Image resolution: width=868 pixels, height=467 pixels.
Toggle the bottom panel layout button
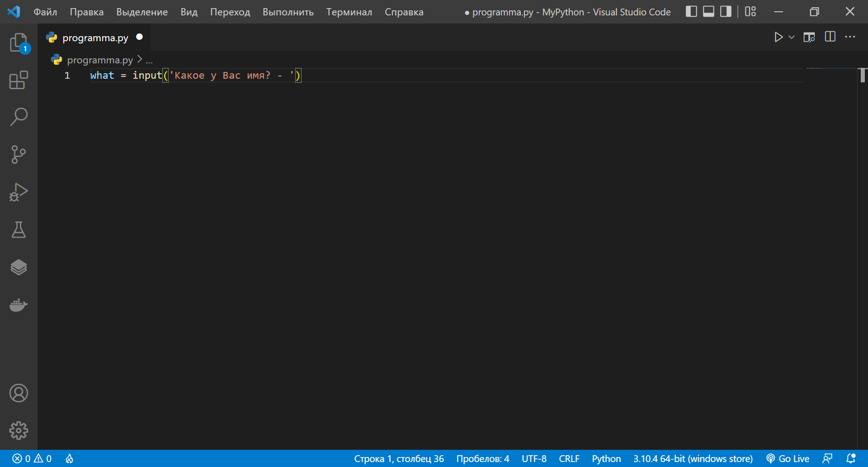point(708,12)
